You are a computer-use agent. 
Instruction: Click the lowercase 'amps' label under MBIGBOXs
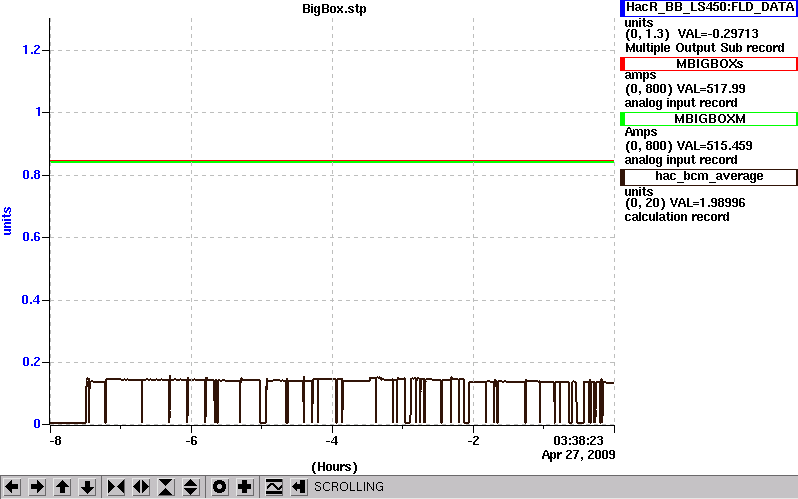(640, 75)
